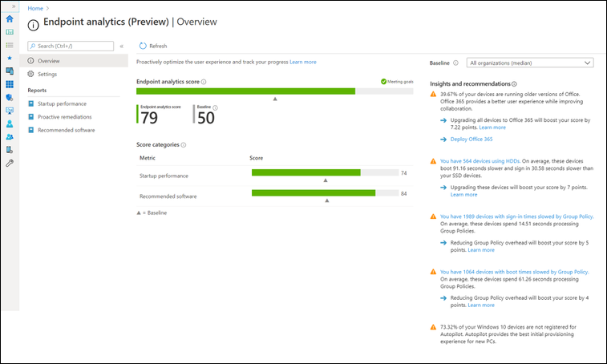Click the Home icon in left rail
The height and width of the screenshot is (364, 607).
pos(10,18)
